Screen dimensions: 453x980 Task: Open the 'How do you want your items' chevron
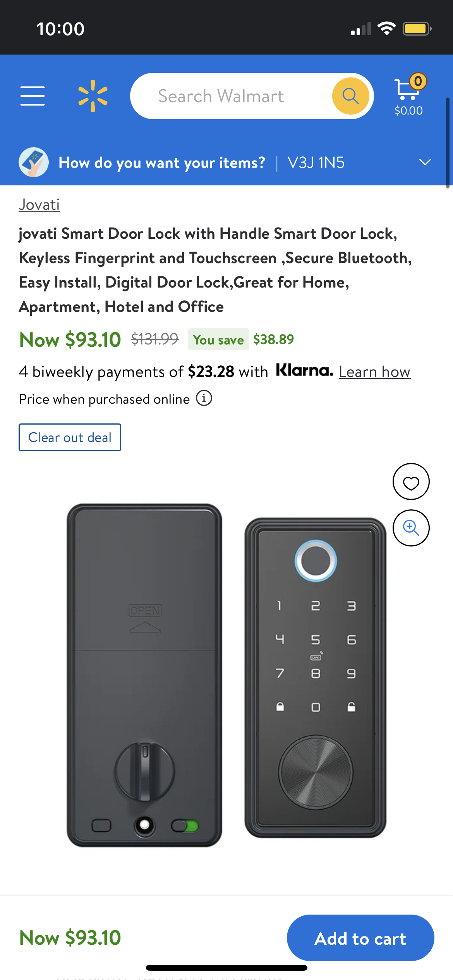pyautogui.click(x=425, y=162)
